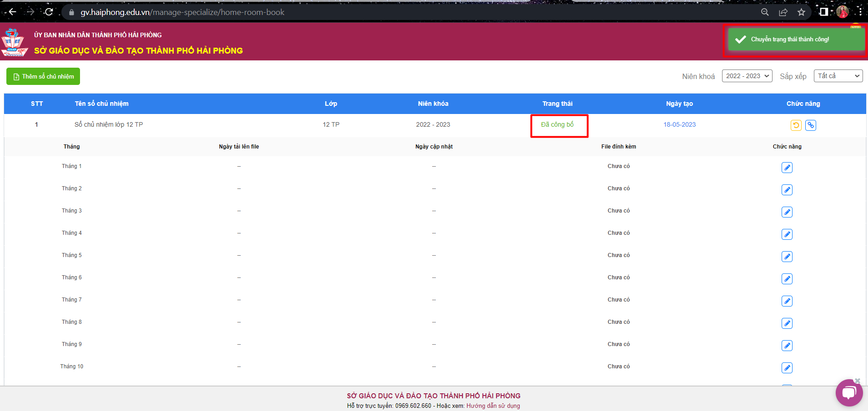Open the chat support bubble icon
The height and width of the screenshot is (411, 868).
[x=848, y=392]
